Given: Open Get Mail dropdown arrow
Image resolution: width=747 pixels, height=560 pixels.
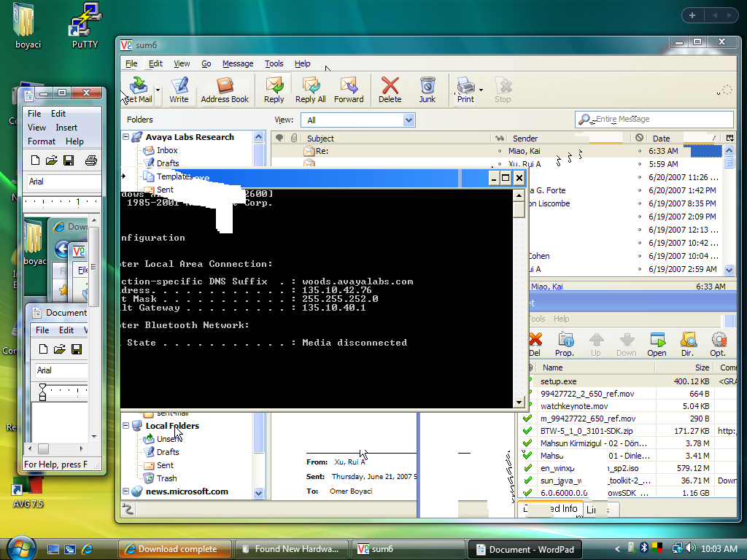Looking at the screenshot, I should (x=158, y=90).
